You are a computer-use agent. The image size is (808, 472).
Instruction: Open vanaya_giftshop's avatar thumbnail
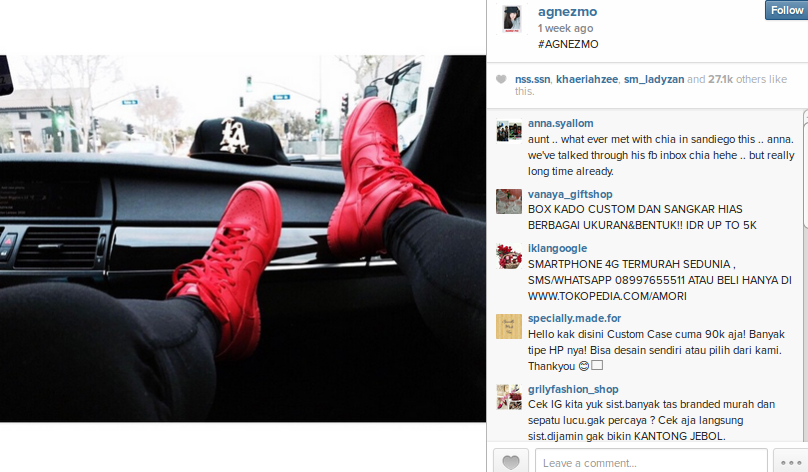509,201
